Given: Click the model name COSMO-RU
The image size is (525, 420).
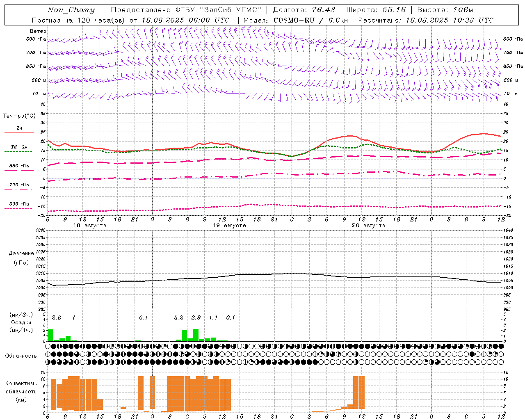Looking at the screenshot, I should pyautogui.click(x=294, y=20).
